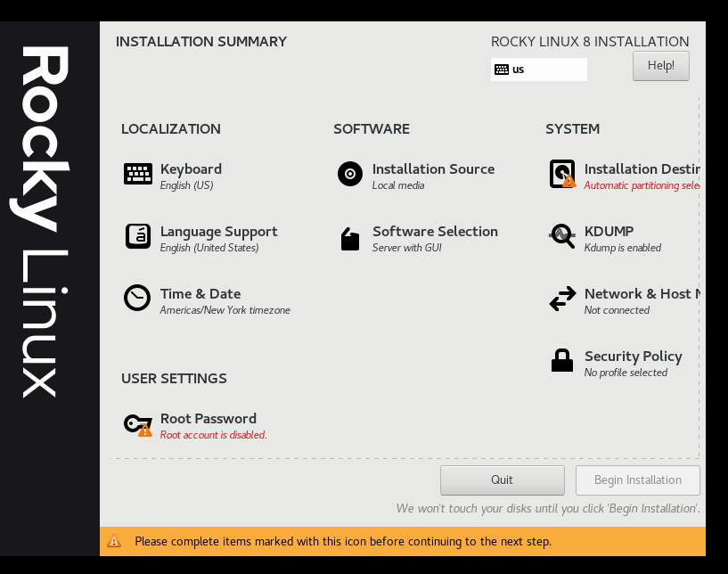Screen dimensions: 728x574
Task: Open Language Support settings label
Action: click(x=218, y=232)
